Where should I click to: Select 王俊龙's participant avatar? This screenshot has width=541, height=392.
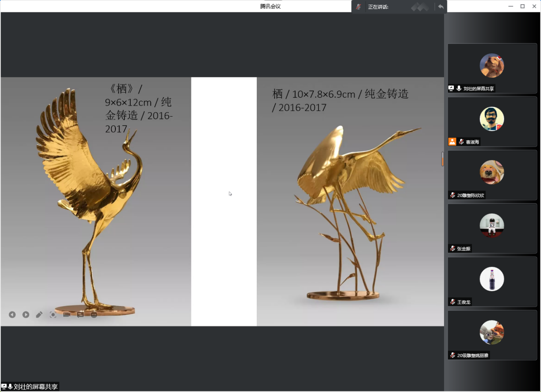coord(492,279)
